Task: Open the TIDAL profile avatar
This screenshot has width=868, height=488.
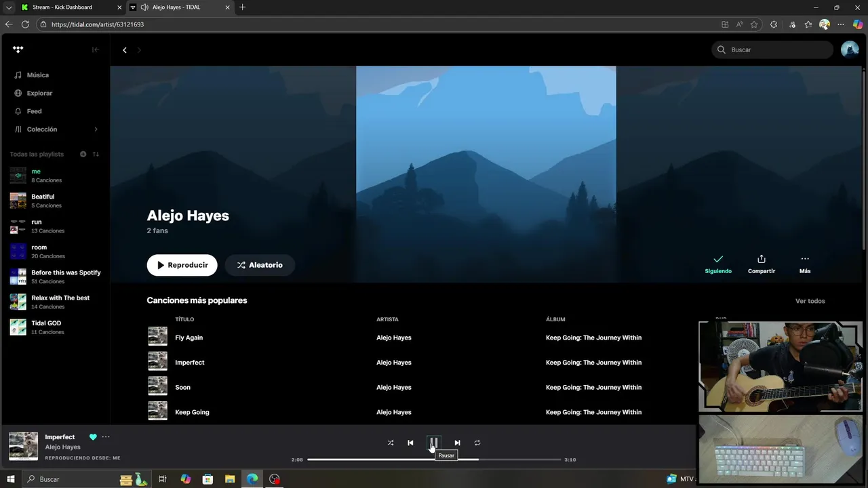Action: click(x=850, y=49)
